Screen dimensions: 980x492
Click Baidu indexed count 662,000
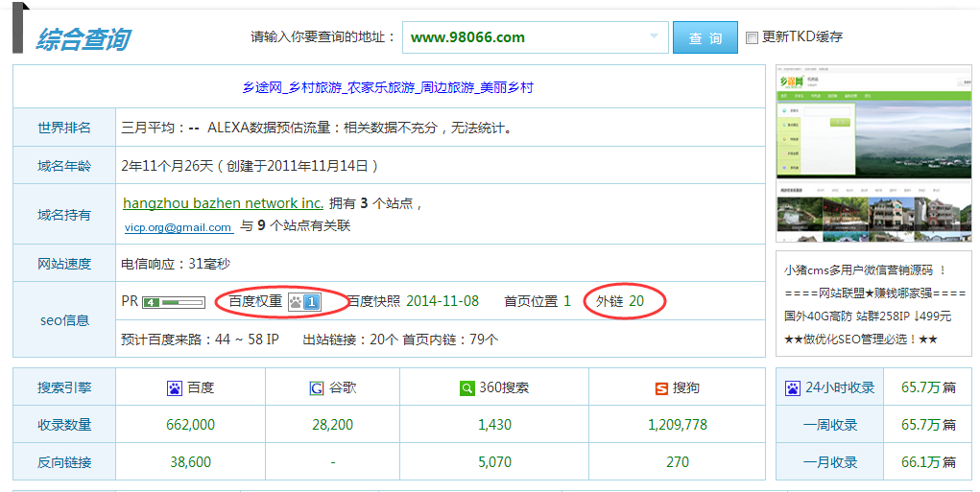(x=191, y=425)
